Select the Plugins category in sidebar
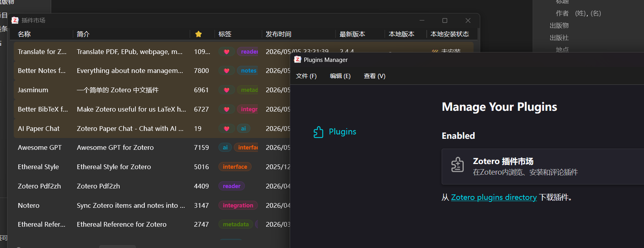This screenshot has height=248, width=644. [x=335, y=132]
